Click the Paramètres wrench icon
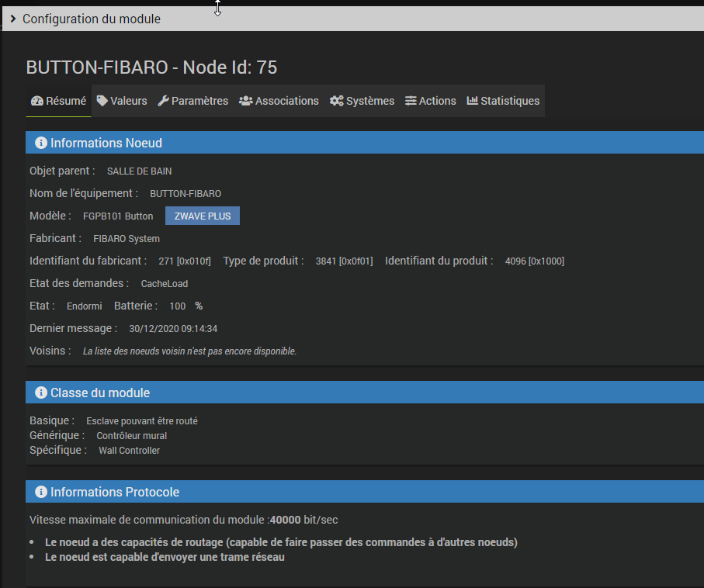The image size is (704, 588). click(164, 101)
